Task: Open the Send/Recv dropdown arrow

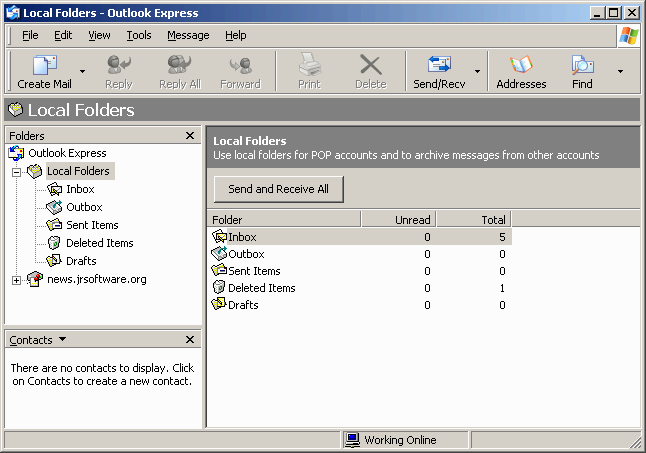Action: [x=477, y=71]
